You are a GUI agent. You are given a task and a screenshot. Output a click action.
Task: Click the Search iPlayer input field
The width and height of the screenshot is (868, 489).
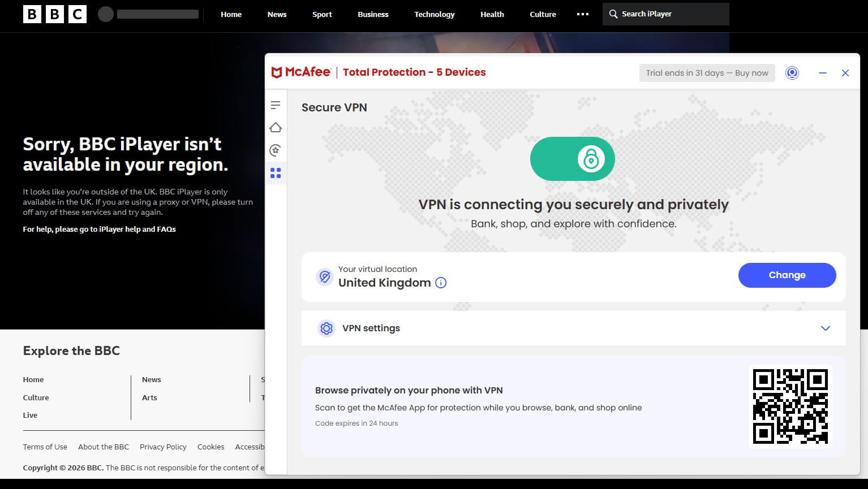pyautogui.click(x=666, y=14)
